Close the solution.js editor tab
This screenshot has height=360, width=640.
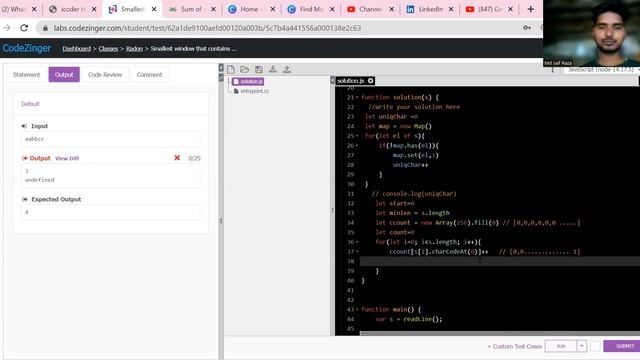pyautogui.click(x=370, y=81)
